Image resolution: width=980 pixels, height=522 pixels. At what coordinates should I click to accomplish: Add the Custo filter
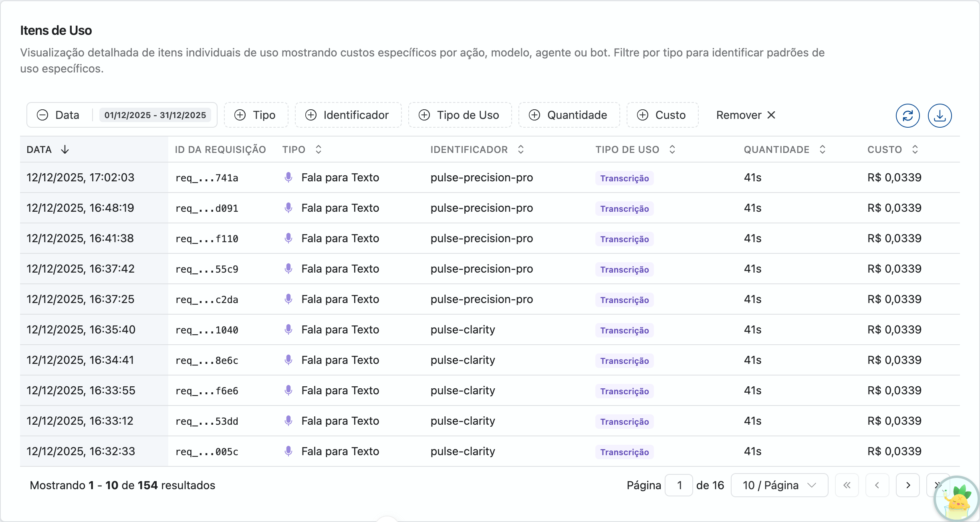(x=662, y=115)
